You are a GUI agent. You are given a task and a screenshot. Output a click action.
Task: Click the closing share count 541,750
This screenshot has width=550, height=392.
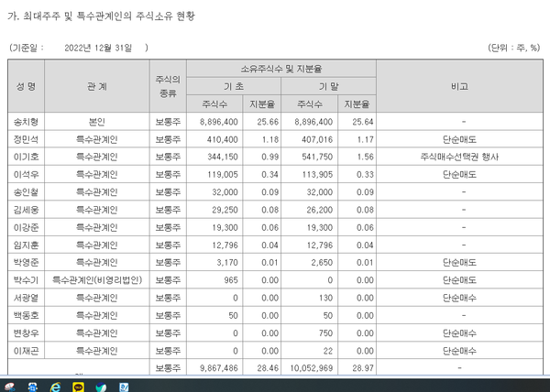[317, 157]
